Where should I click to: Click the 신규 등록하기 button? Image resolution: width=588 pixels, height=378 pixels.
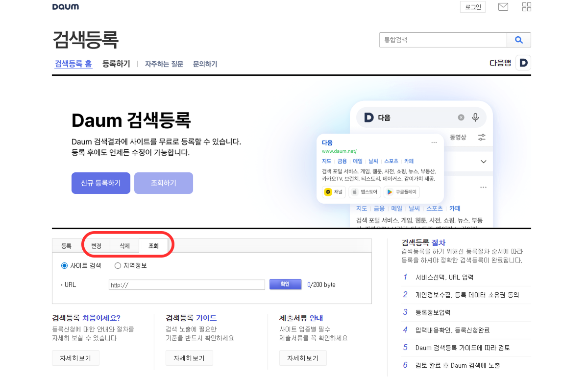[x=101, y=183]
